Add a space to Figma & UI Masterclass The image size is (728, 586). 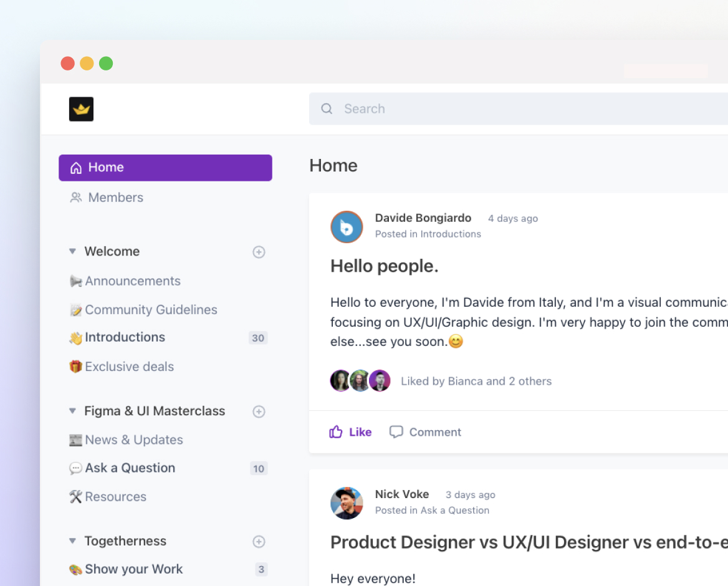click(x=259, y=411)
